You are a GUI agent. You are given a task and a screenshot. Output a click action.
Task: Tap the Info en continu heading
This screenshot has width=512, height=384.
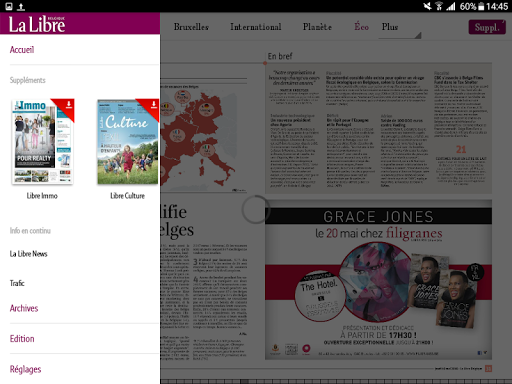pos(30,231)
